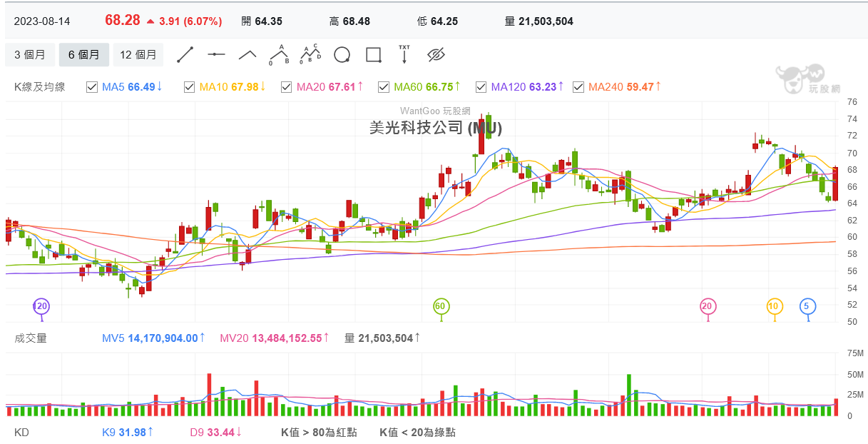Click the MA60 value 66.75

439,87
